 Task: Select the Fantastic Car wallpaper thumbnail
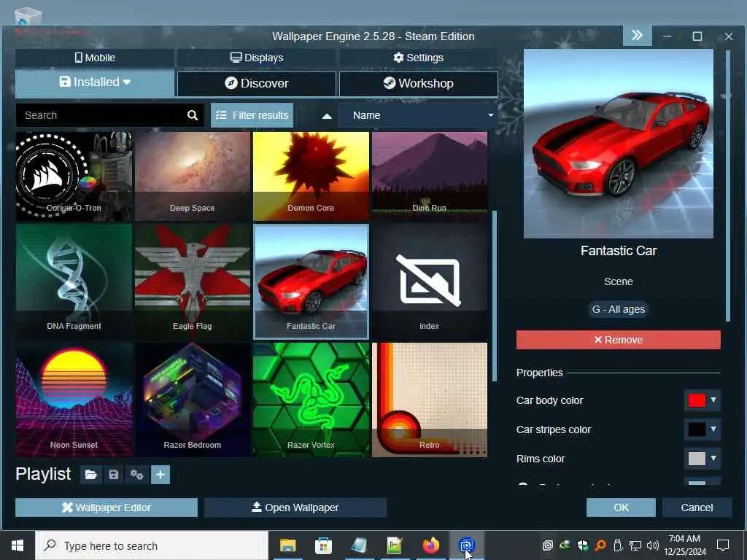tap(311, 281)
